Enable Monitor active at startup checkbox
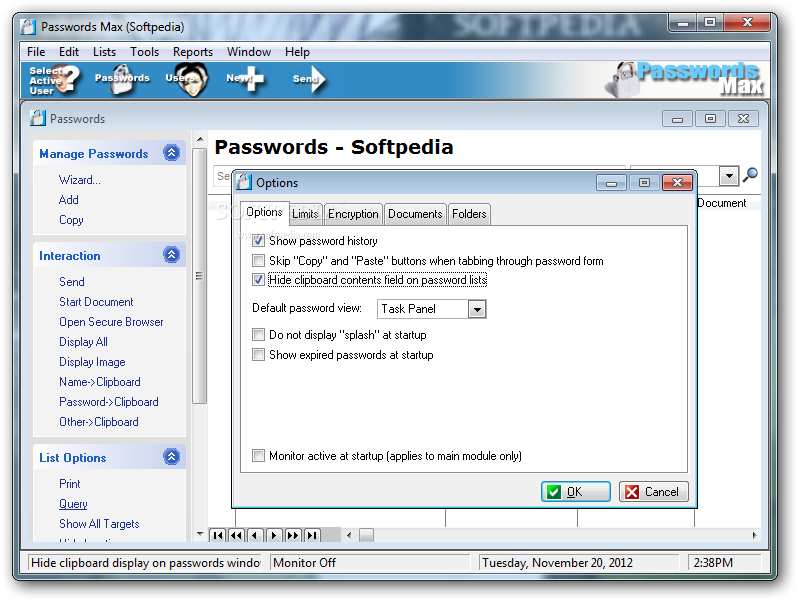 pyautogui.click(x=259, y=455)
